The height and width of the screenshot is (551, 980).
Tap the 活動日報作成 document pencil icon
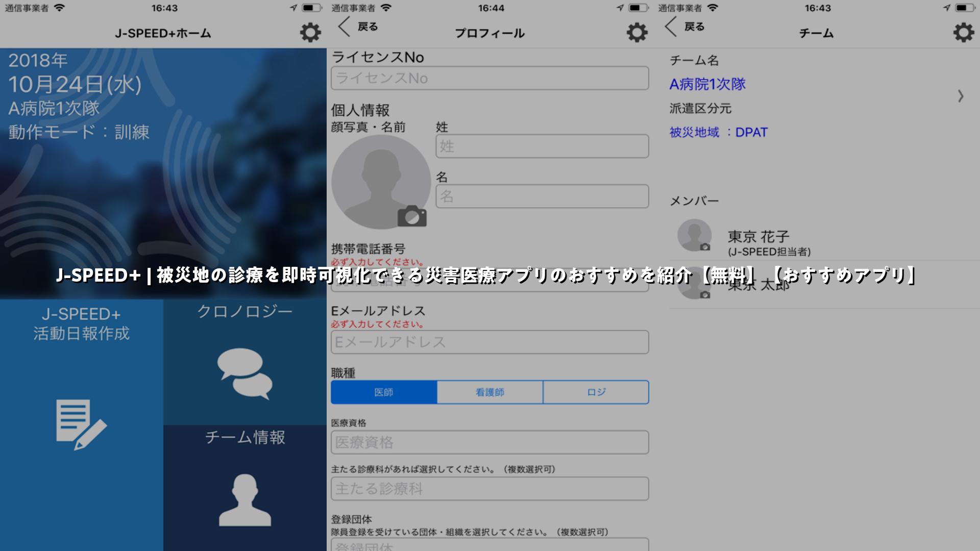81,424
